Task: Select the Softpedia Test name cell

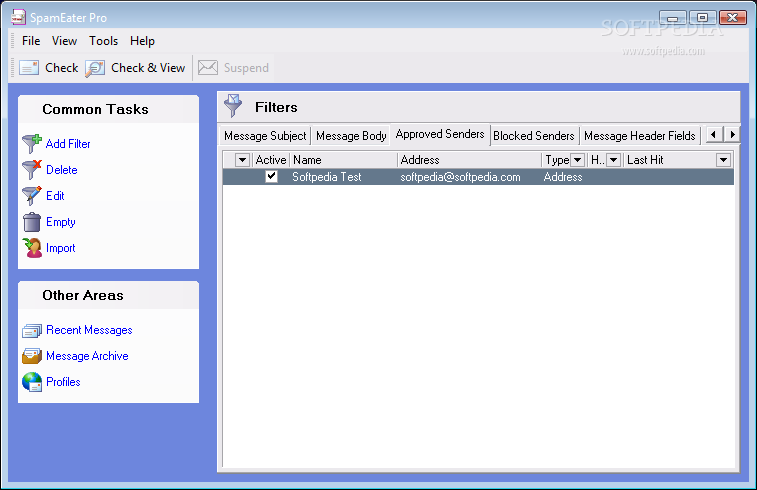Action: (327, 177)
